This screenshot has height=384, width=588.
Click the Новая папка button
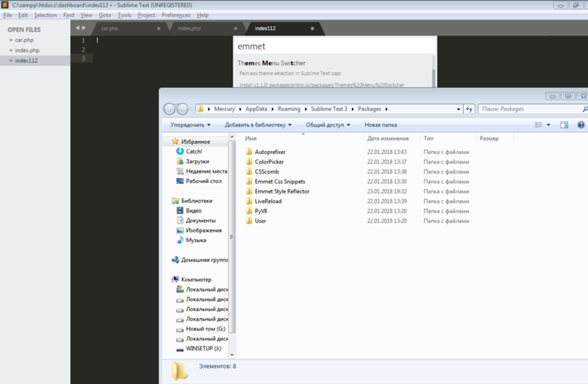coord(380,125)
